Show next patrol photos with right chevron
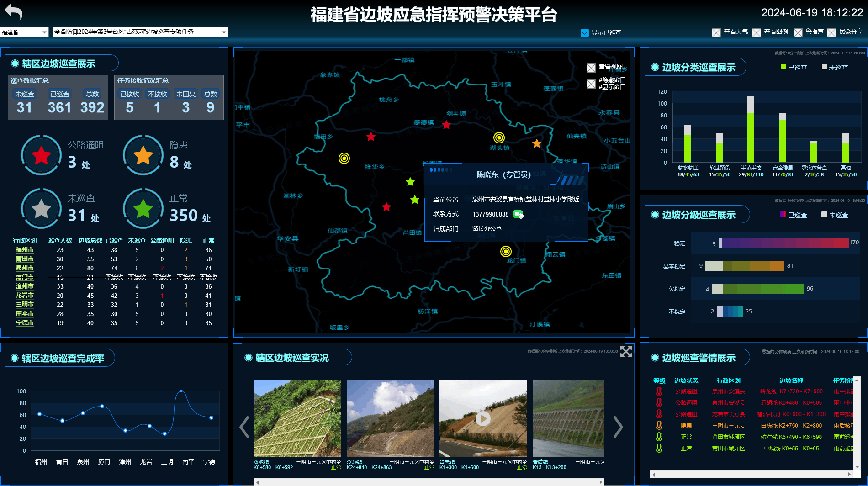This screenshot has height=486, width=868. click(x=618, y=427)
